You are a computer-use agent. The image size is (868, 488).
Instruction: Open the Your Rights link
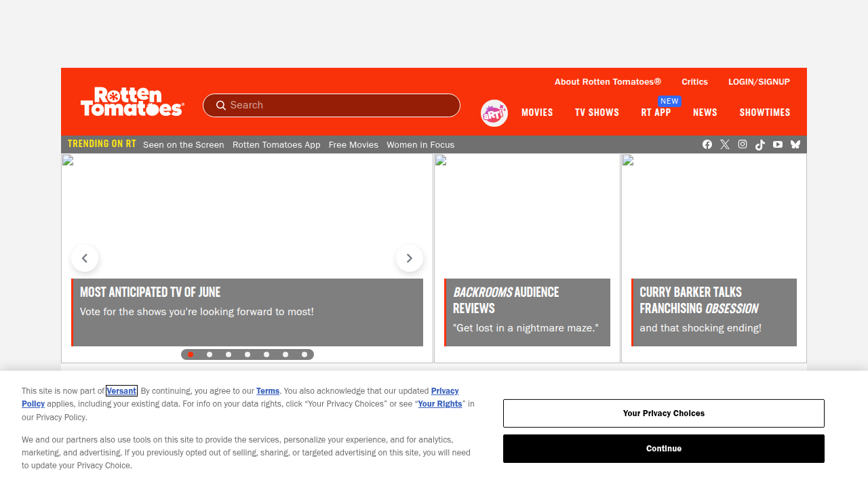coord(440,403)
